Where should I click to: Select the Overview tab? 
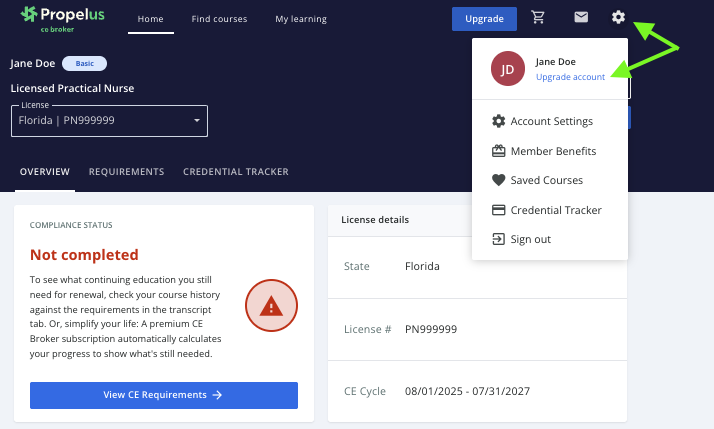coord(45,172)
